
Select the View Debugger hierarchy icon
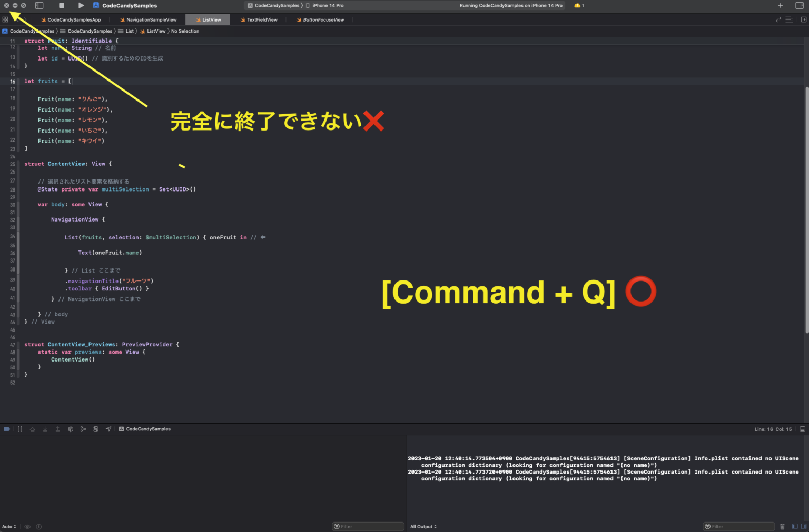pyautogui.click(x=71, y=429)
